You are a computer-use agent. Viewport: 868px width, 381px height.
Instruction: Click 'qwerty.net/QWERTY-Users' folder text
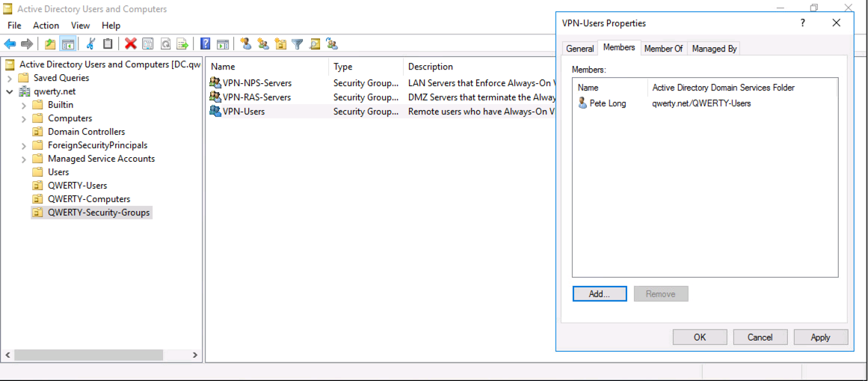click(x=701, y=103)
